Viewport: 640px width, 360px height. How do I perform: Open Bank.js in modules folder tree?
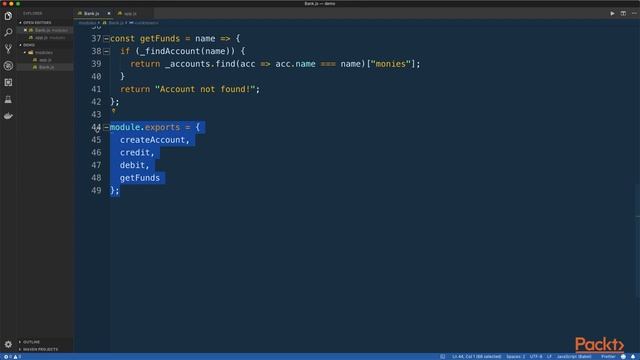(x=46, y=67)
